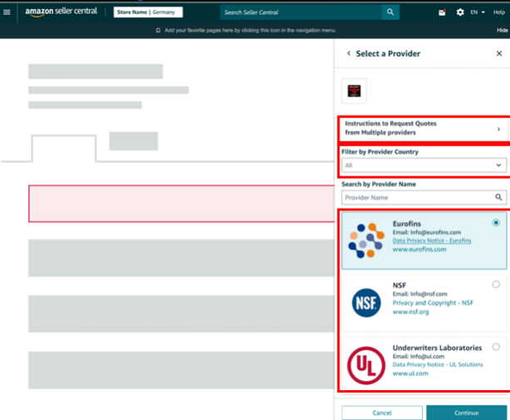Image resolution: width=510 pixels, height=420 pixels.
Task: Select the Underwriters Laboratories radio button
Action: point(496,347)
